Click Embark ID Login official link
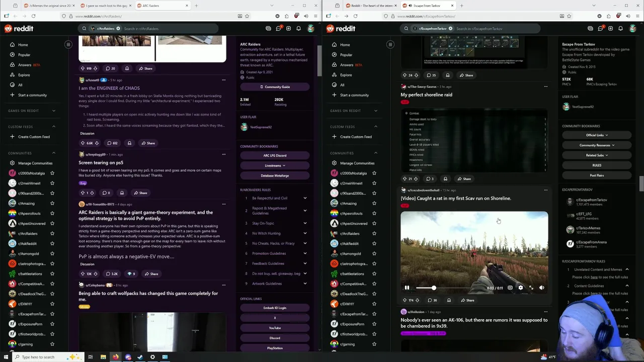 tap(275, 308)
